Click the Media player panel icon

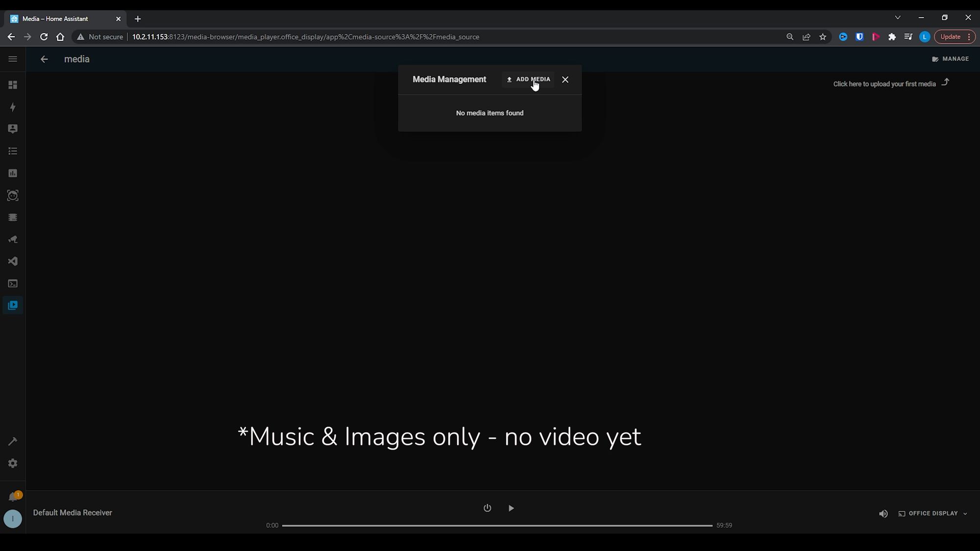[12, 306]
